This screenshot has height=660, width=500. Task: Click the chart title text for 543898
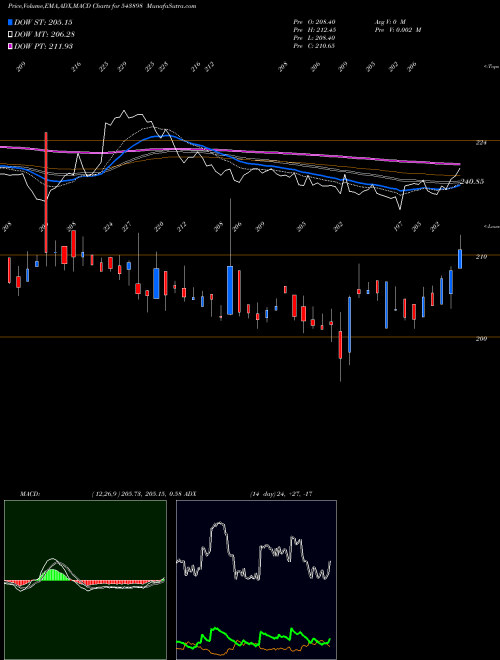(102, 6)
